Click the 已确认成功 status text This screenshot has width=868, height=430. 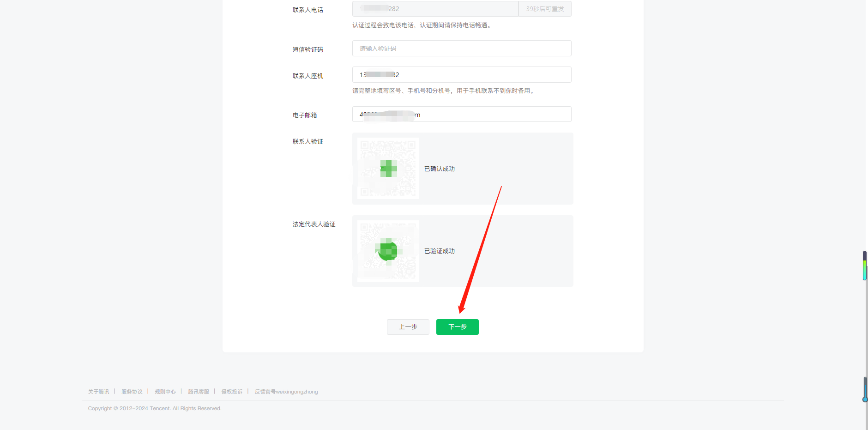click(x=439, y=169)
